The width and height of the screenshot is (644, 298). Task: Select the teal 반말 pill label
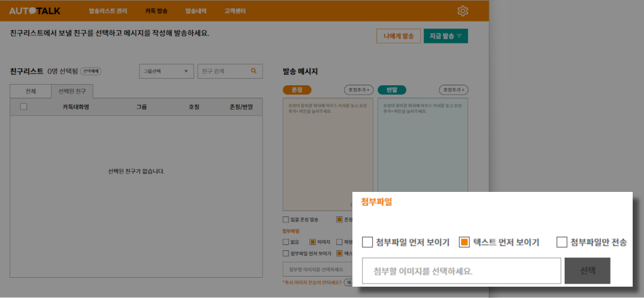[392, 90]
